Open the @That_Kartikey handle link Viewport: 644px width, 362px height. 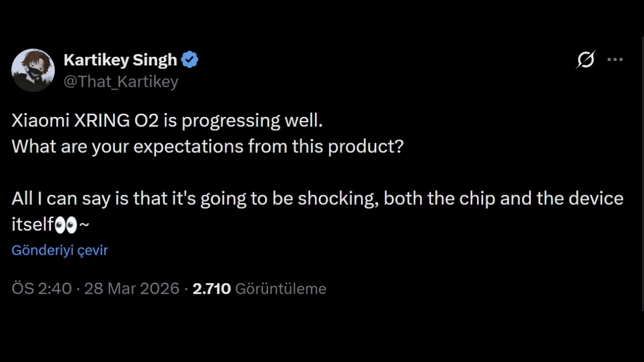pyautogui.click(x=121, y=82)
